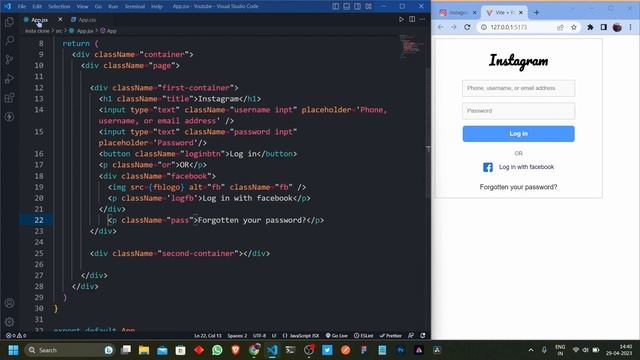640x360 pixels.
Task: Focus the Phone, username, or email field
Action: point(518,88)
